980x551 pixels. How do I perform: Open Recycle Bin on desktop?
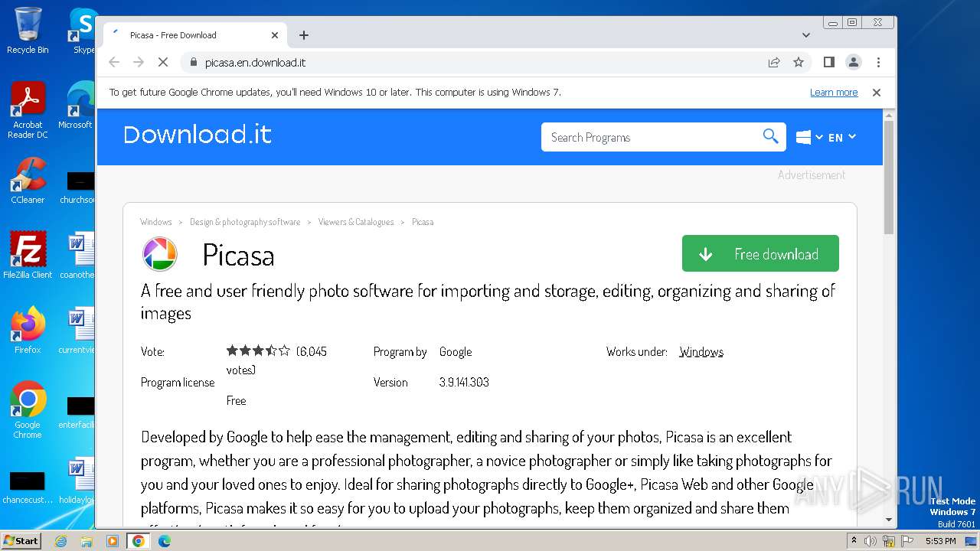[x=28, y=31]
